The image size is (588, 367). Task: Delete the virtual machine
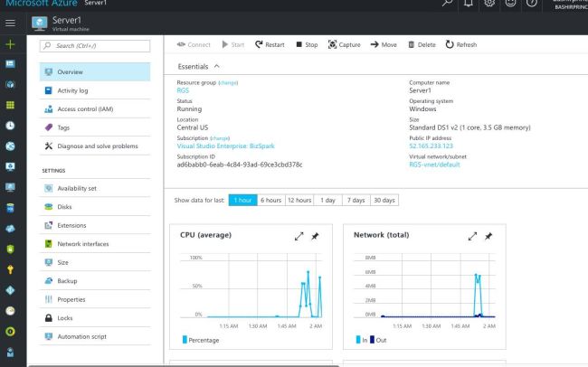pos(422,44)
